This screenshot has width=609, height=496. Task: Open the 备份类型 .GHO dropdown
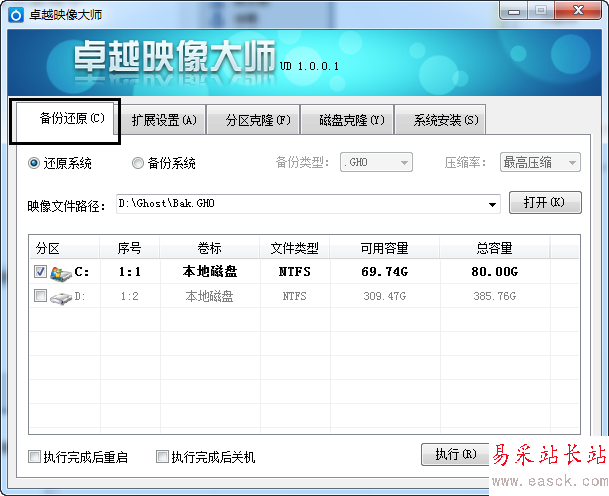click(x=376, y=162)
